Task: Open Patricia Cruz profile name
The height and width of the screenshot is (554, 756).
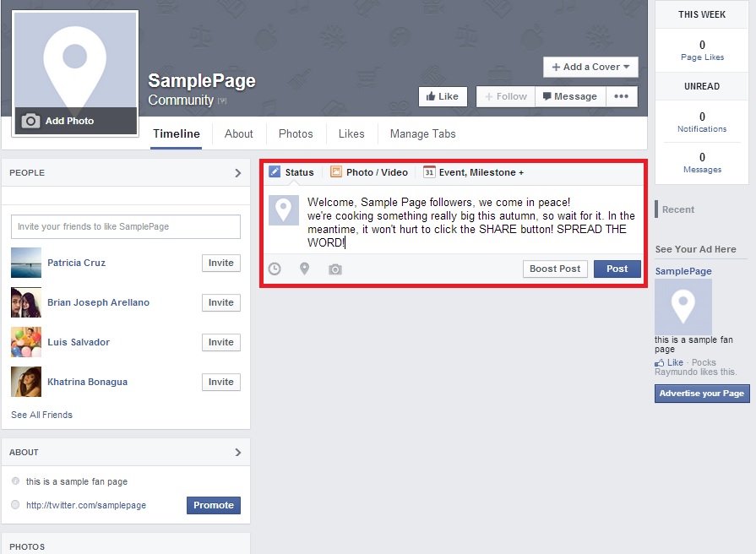Action: point(76,263)
